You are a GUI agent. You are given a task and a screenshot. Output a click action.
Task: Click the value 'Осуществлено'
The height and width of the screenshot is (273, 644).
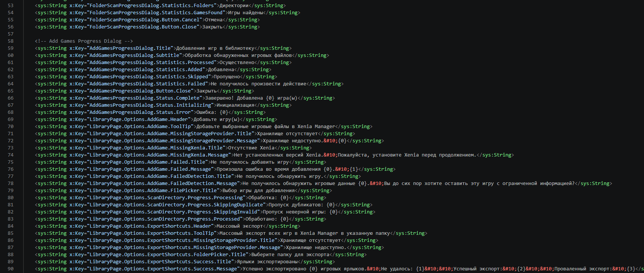point(237,63)
